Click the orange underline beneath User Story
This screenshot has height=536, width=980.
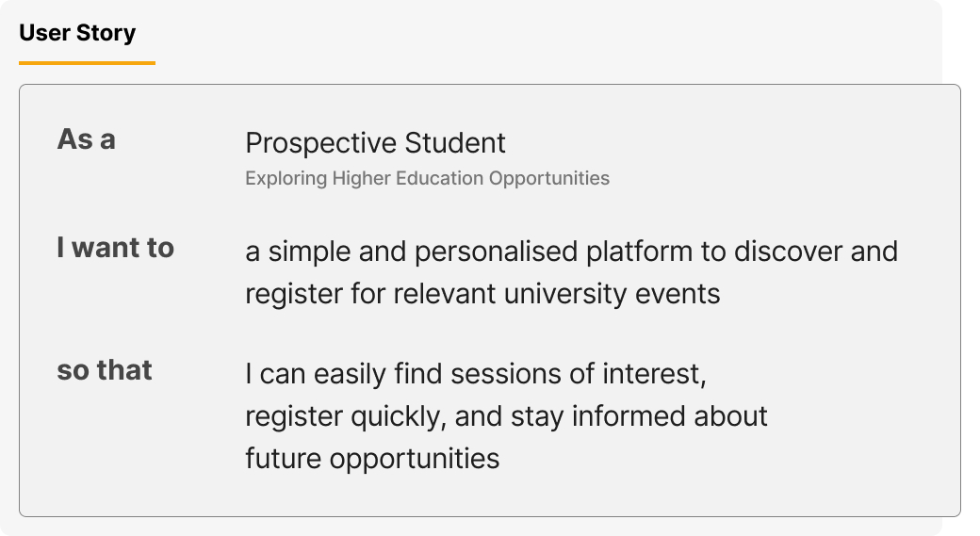pos(87,62)
